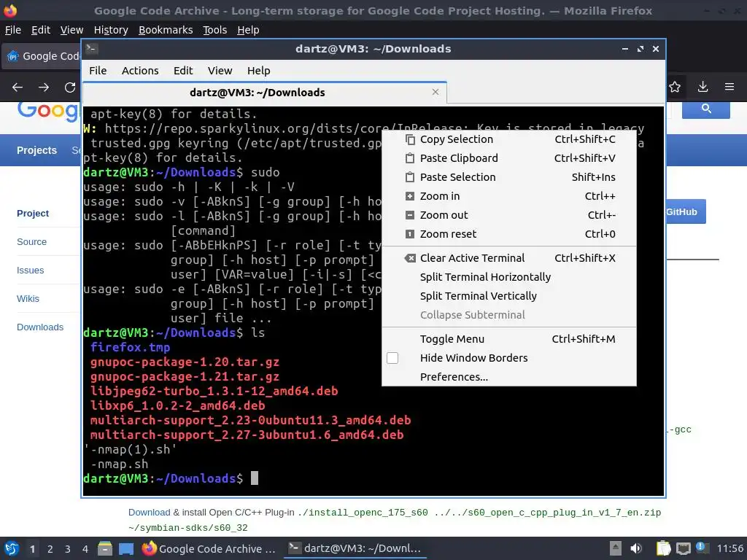Click libxp6_1.0.2-2_amd64.deb in terminal output

click(x=177, y=405)
